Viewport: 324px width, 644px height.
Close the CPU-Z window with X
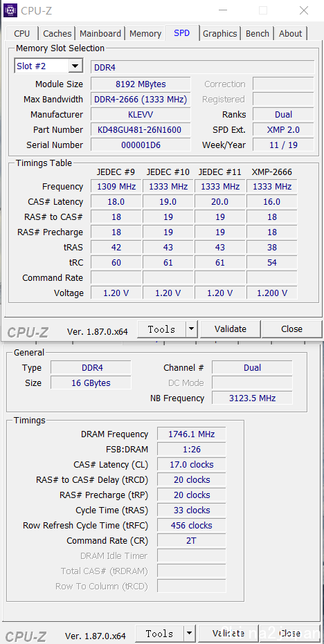[x=304, y=10]
